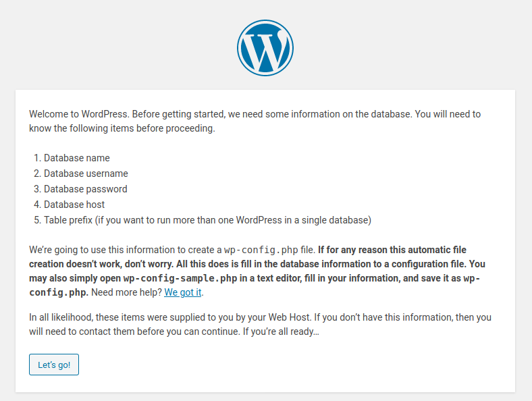Click the "If you're all ready…" text
This screenshot has height=401, width=532.
pos(281,331)
